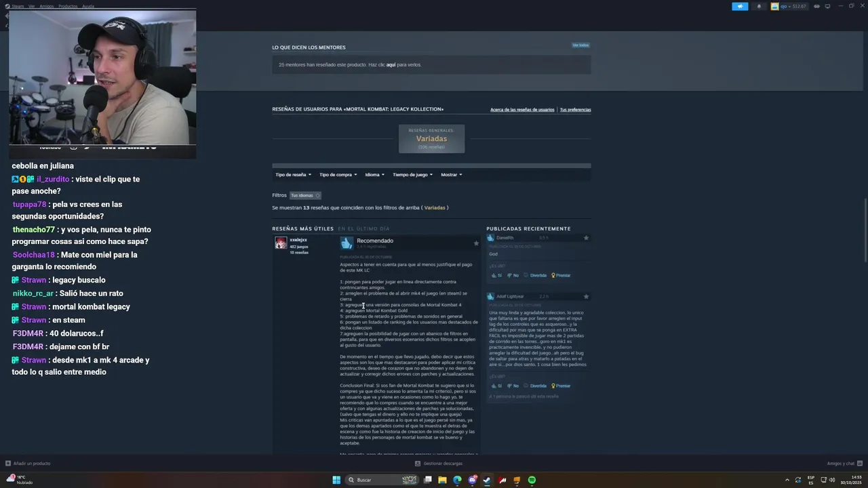The width and height of the screenshot is (868, 488).
Task: Click the account avatar in Steam header
Action: [775, 6]
